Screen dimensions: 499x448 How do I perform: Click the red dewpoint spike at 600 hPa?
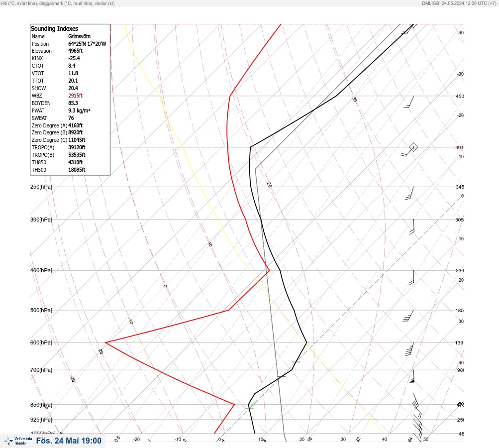[x=106, y=342]
